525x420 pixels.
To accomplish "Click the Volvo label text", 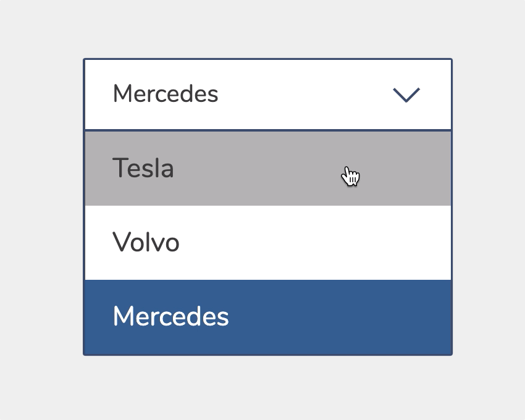I will pyautogui.click(x=146, y=242).
